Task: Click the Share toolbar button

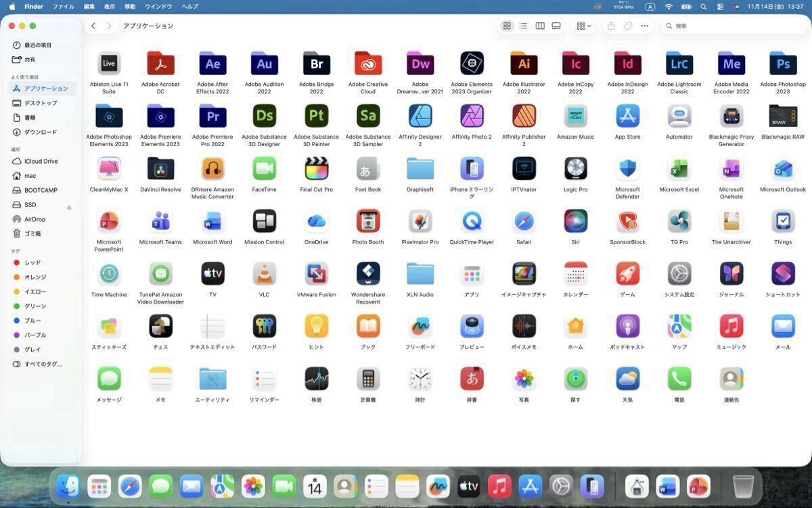Action: coord(611,26)
